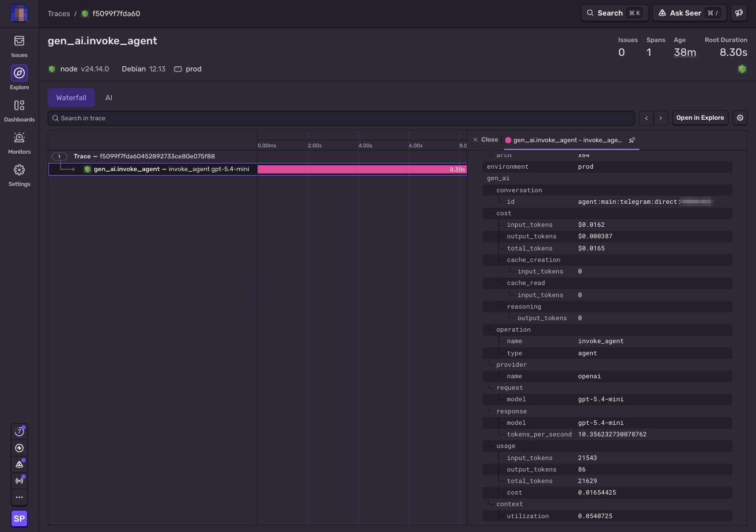Collapse cache_read attribute group
The width and height of the screenshot is (756, 532).
526,283
